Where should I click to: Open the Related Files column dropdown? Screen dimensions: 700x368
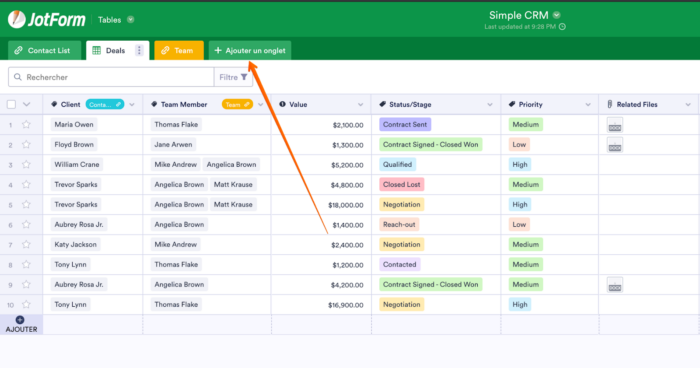point(688,105)
